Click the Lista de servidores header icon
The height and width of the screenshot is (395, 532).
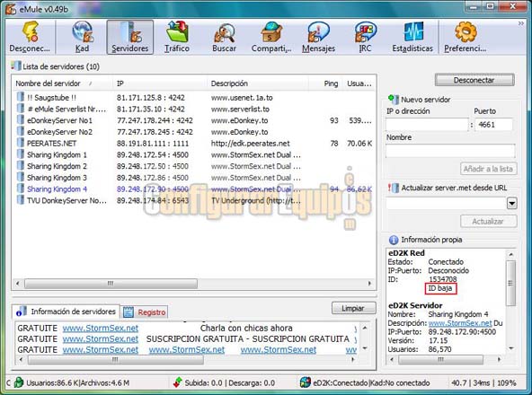pos(15,66)
